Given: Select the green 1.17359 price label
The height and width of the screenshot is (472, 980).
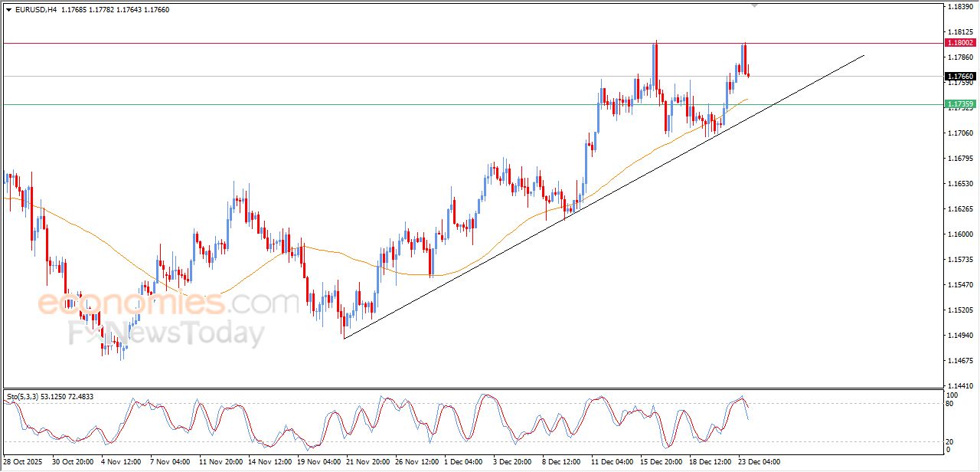Looking at the screenshot, I should coord(959,104).
